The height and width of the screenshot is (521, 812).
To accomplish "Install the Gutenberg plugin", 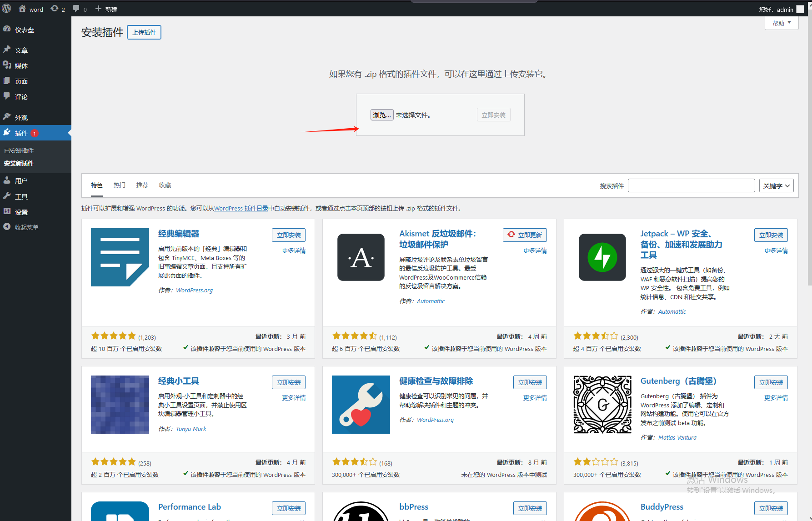I will 771,382.
